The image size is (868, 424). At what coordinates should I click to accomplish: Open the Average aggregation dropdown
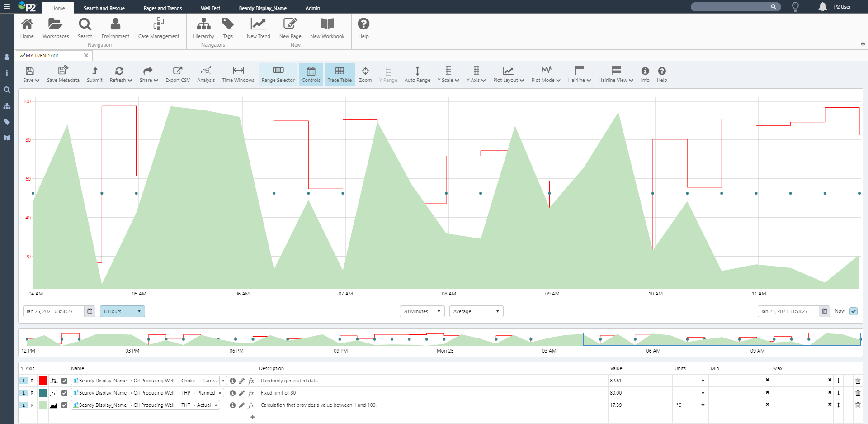[x=476, y=311]
